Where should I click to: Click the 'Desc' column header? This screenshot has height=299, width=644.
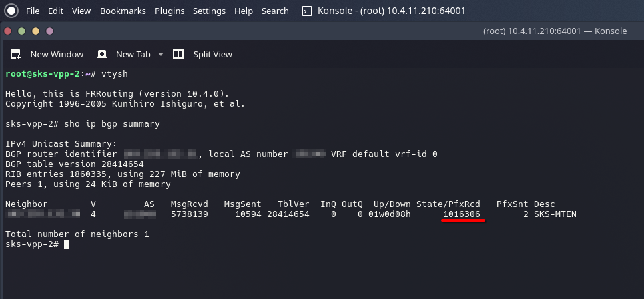tap(544, 204)
